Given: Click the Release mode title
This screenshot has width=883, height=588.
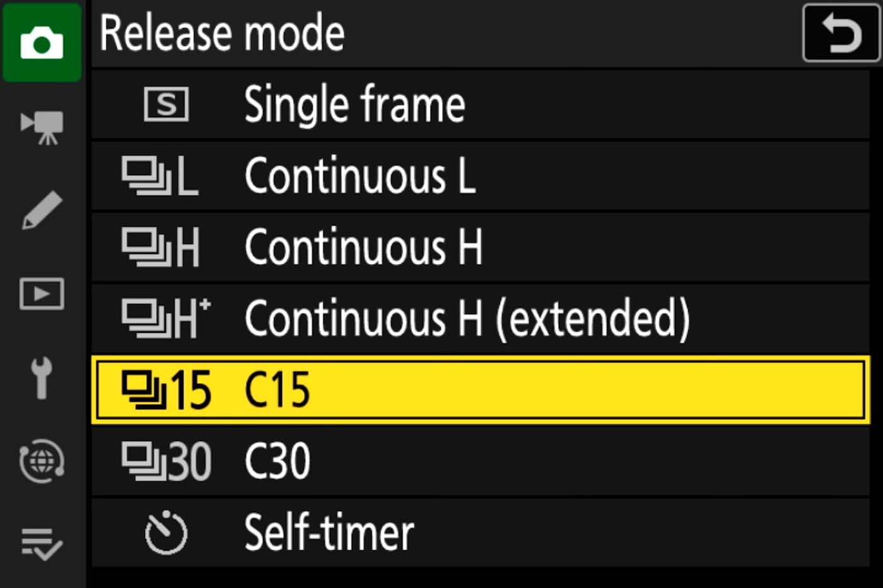Looking at the screenshot, I should pos(222,33).
